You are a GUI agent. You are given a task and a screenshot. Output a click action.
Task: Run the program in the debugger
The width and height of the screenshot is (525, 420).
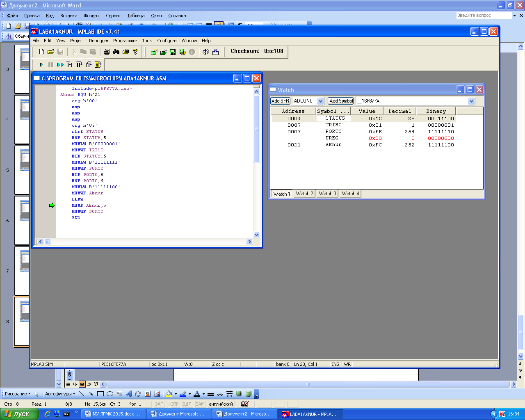[x=41, y=64]
